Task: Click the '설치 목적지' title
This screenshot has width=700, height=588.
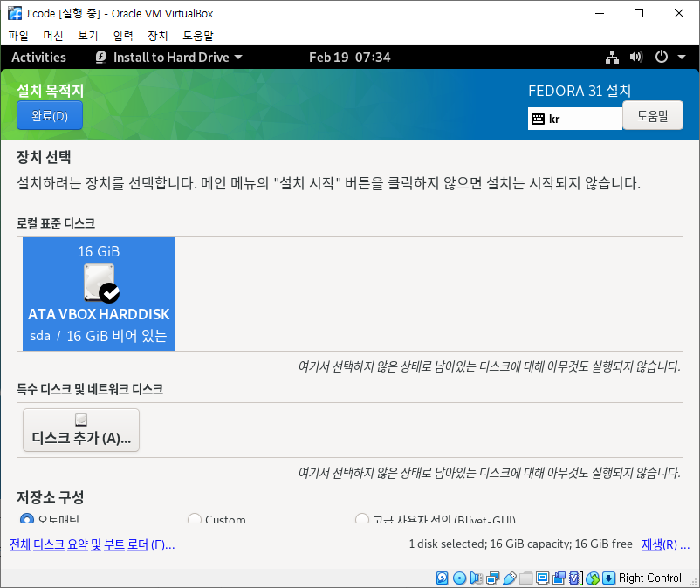Action: (x=51, y=91)
